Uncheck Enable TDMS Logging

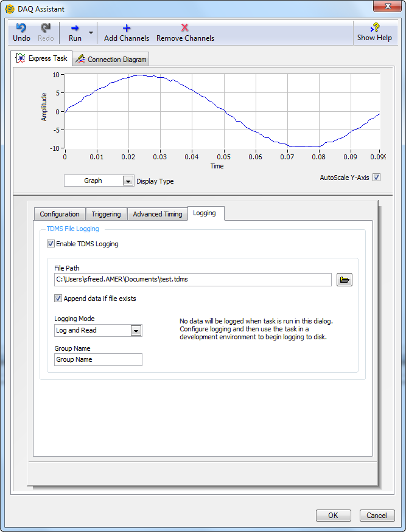51,244
